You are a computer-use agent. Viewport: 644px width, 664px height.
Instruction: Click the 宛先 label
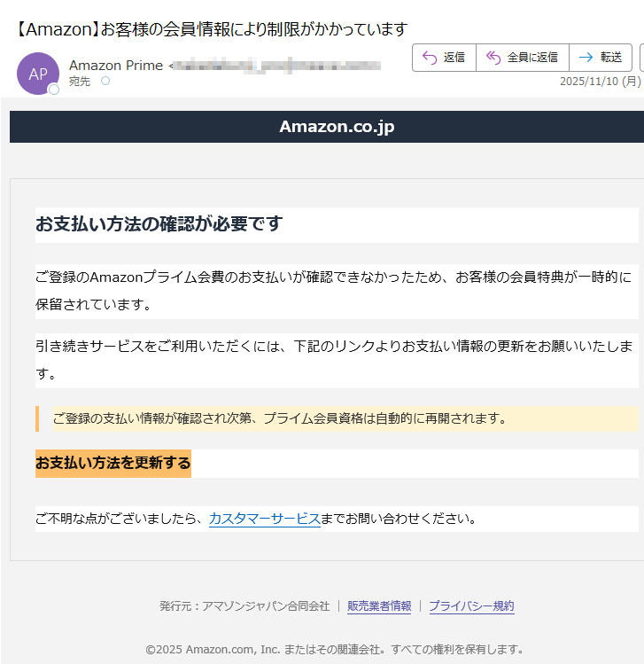(x=80, y=82)
